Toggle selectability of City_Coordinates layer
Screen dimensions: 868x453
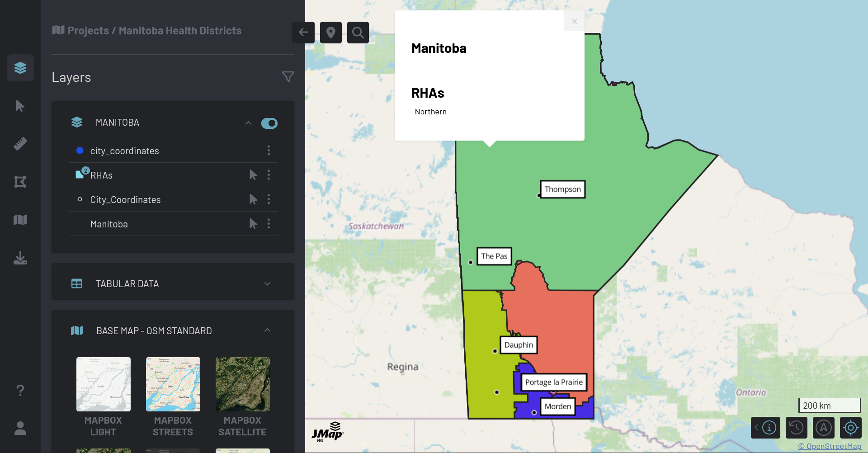click(253, 199)
